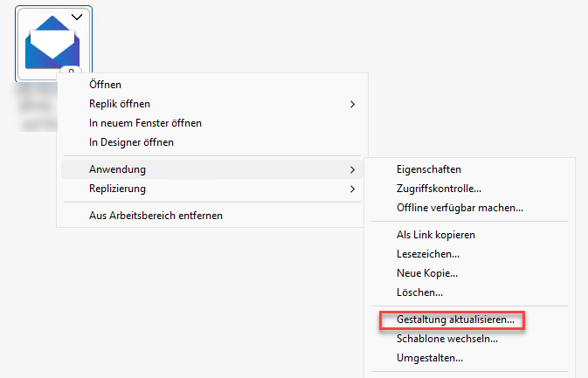The height and width of the screenshot is (378, 588).
Task: Click Gestaltung aktualisieren entry
Action: (452, 320)
